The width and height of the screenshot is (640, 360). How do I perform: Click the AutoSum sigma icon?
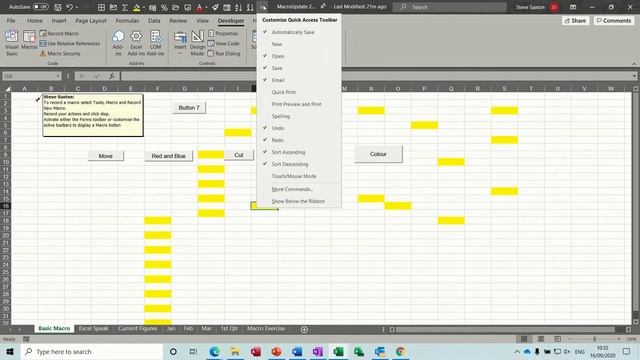point(125,7)
